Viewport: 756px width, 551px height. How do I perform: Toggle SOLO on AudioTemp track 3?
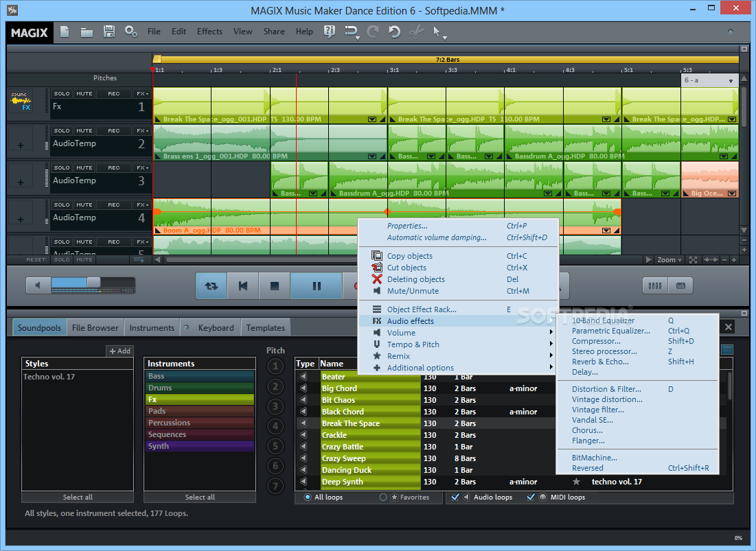point(61,167)
